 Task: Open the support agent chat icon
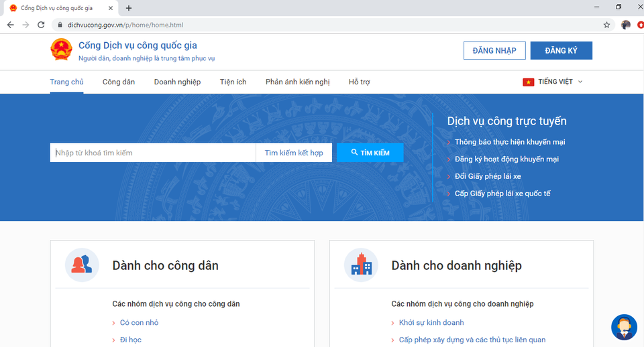624,327
